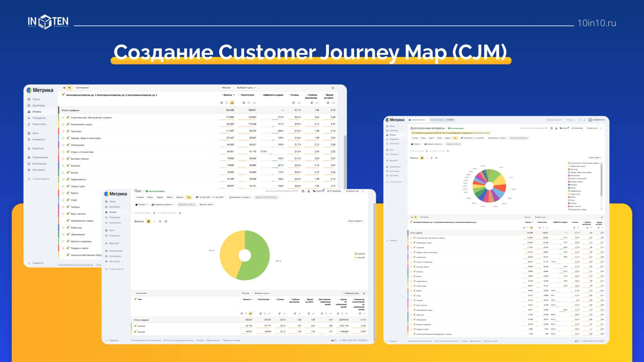Viewport: 644px width, 362px height.
Task: Open Валюта: RUB dropdown
Action: (206, 204)
